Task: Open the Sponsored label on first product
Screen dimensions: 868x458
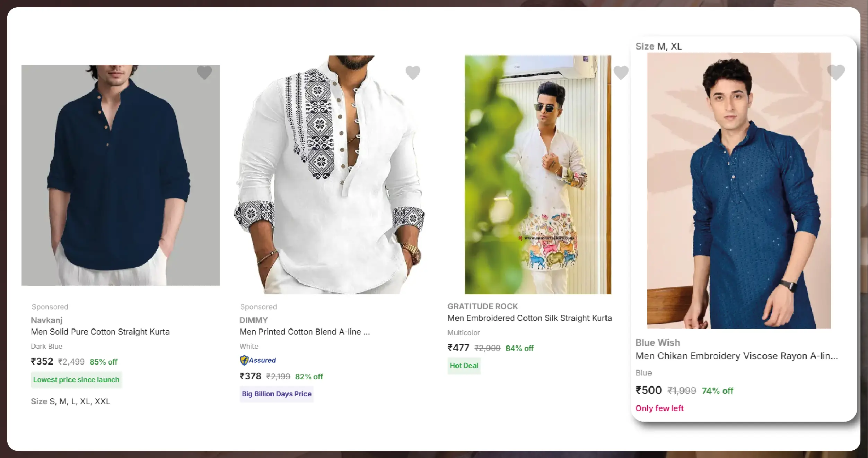Action: click(x=50, y=307)
